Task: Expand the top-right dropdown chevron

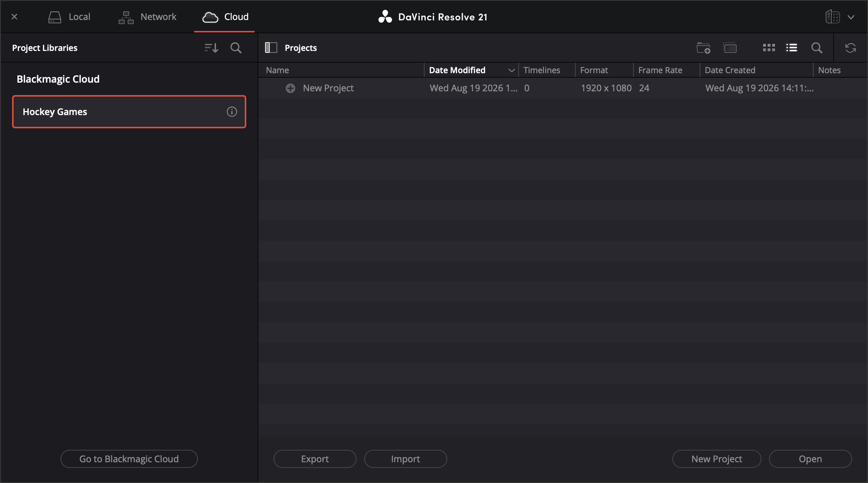Action: point(851,17)
